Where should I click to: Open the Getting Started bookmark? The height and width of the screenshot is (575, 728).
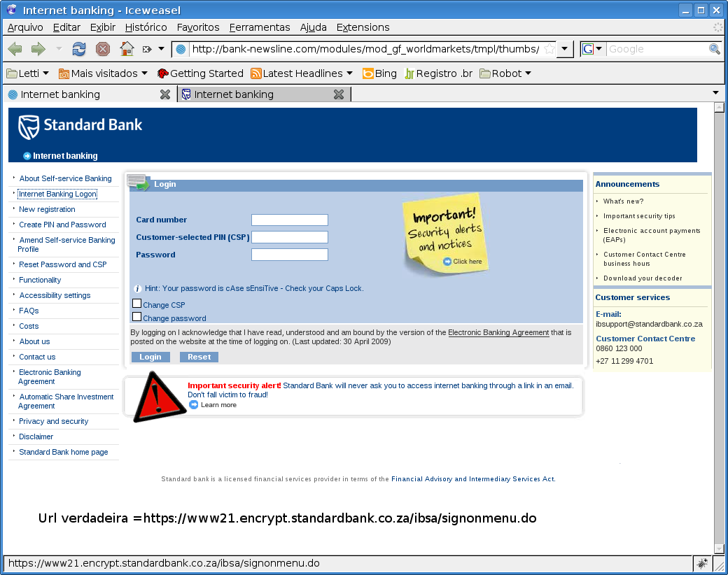point(200,73)
